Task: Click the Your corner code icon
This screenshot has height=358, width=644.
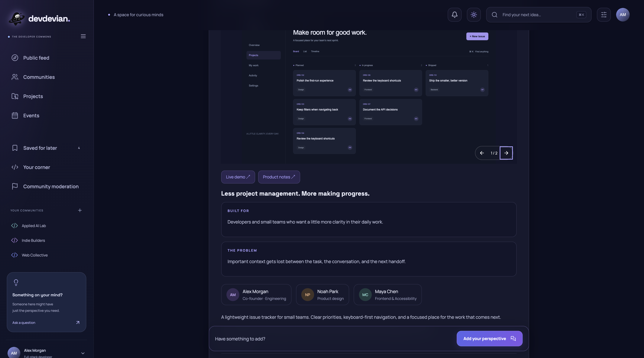Action: (15, 167)
